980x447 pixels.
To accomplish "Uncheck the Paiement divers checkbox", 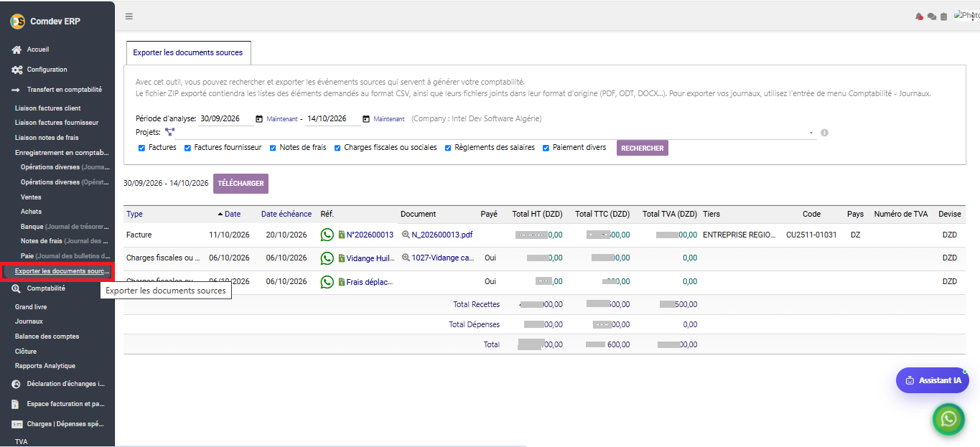I will pyautogui.click(x=546, y=148).
